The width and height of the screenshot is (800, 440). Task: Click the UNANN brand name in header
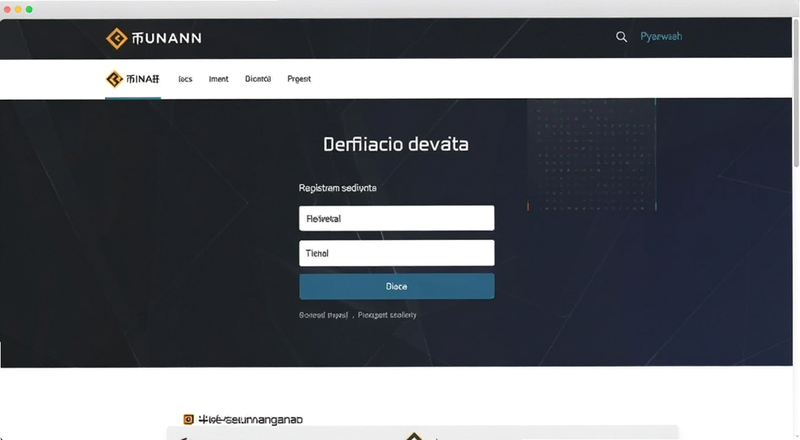point(166,38)
